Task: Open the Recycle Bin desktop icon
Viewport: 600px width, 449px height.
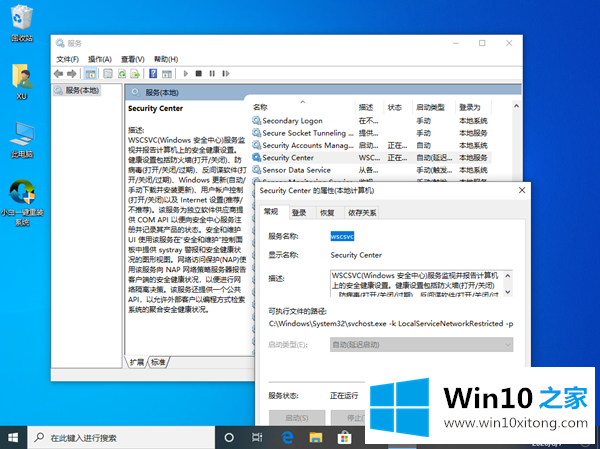Action: tap(22, 23)
